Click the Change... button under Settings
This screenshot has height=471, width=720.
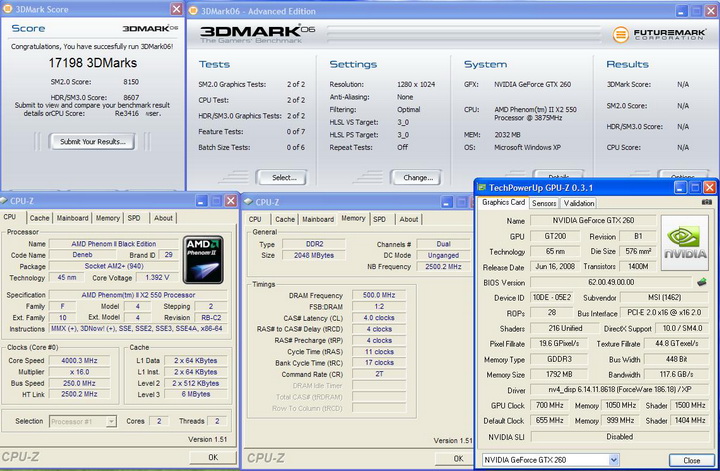coord(418,178)
